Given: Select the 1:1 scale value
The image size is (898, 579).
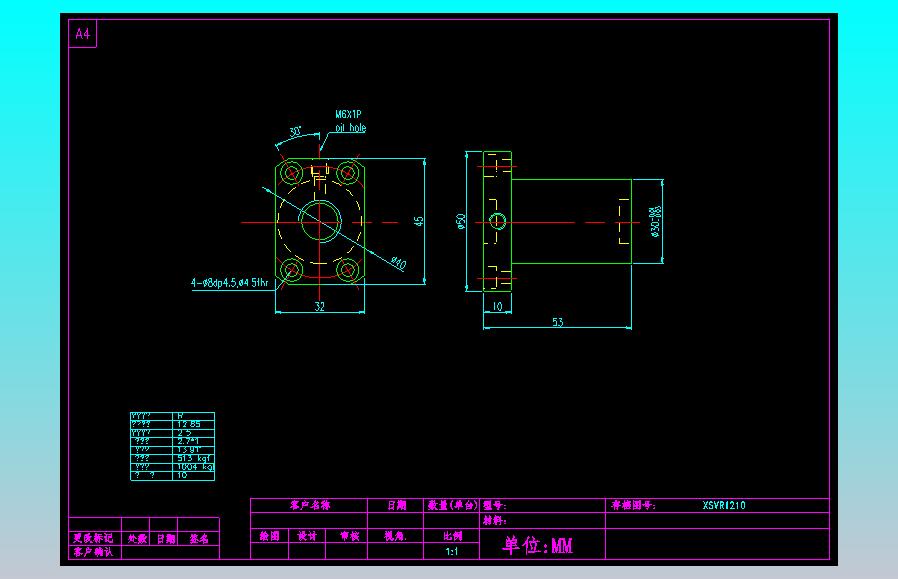Looking at the screenshot, I should 452,552.
